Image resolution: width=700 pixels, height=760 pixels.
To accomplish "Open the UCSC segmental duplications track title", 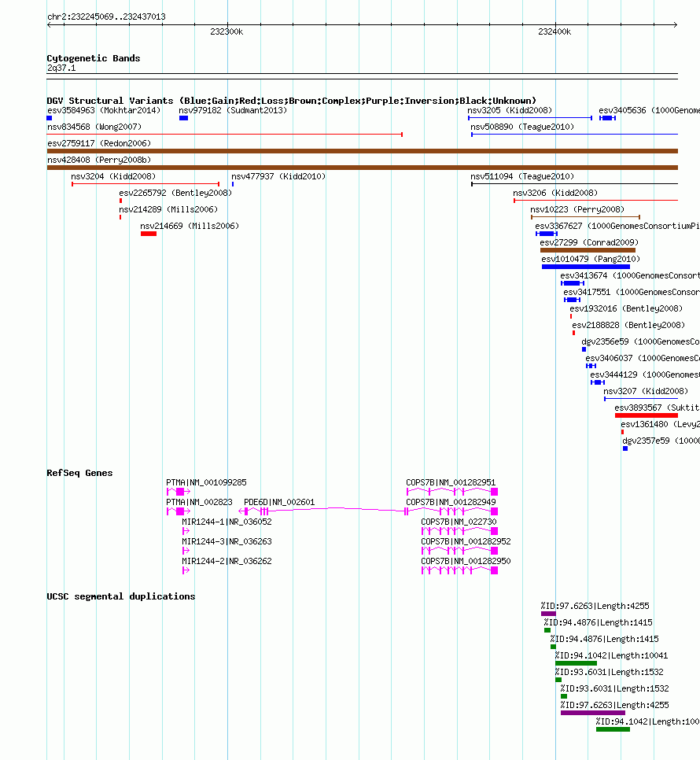I will tap(120, 596).
